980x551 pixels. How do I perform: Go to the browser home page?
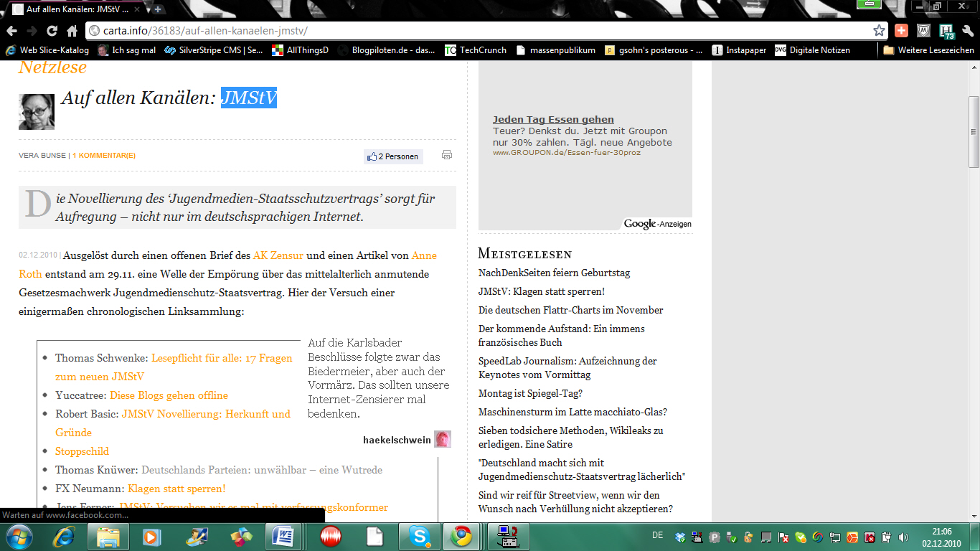click(x=72, y=31)
